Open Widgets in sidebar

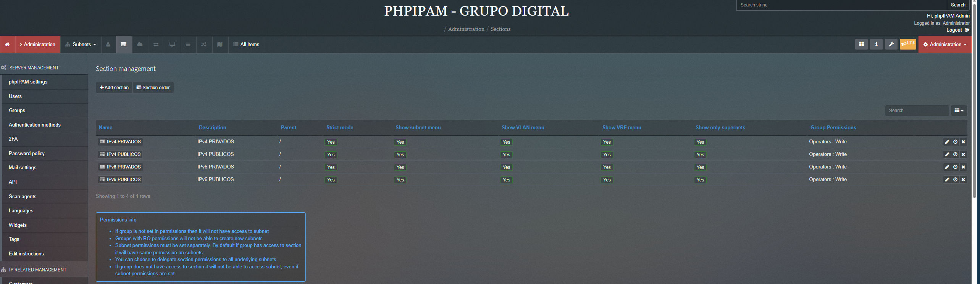click(x=45, y=225)
